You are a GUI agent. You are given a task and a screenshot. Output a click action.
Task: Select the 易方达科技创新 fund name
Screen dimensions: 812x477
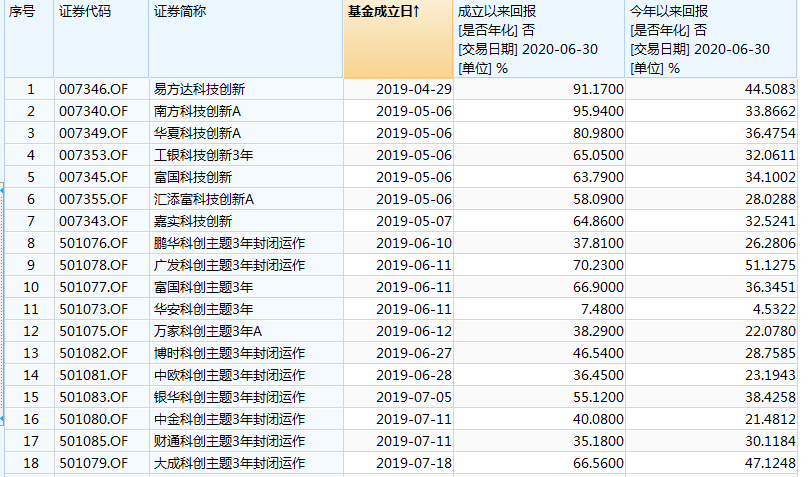[x=199, y=89]
